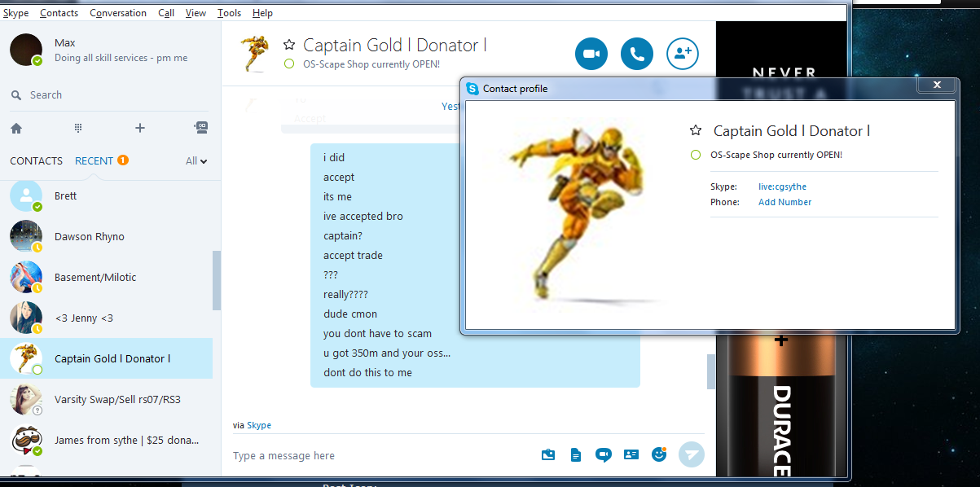
Task: Open the bots icon in sidebar
Action: tap(201, 127)
